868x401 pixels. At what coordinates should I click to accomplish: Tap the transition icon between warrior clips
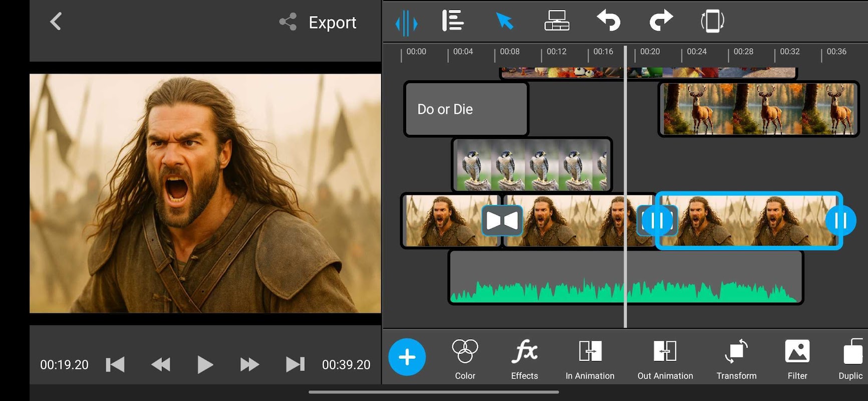tap(502, 221)
